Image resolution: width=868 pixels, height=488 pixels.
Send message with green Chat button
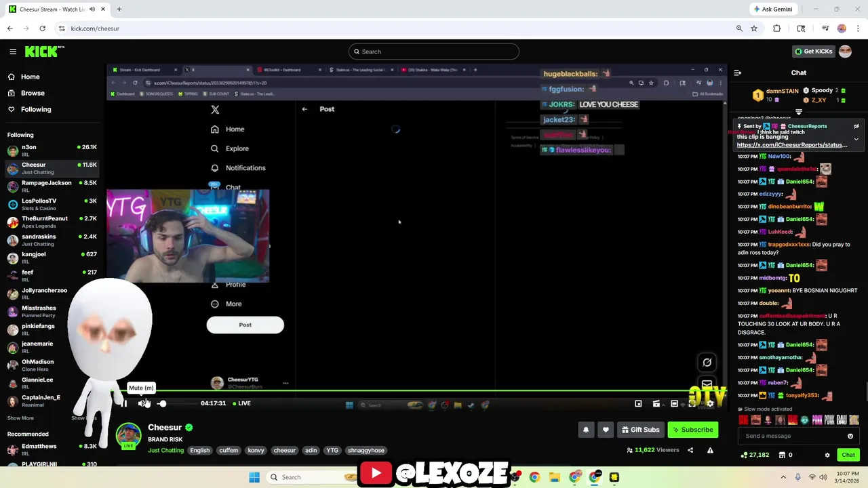pos(848,455)
